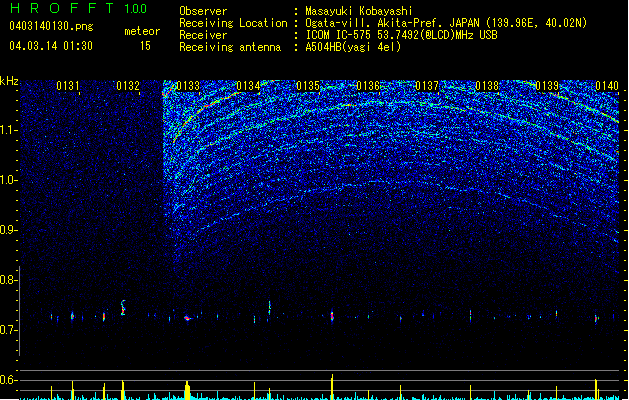Viewport: 629px width, 400px height.
Task: Click the 0132 time marker
Action: pos(128,86)
